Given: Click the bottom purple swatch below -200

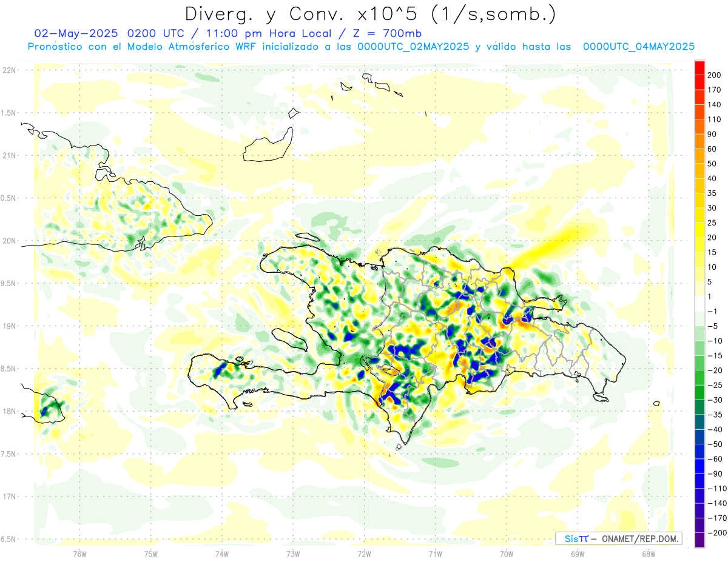Looking at the screenshot, I should point(699,540).
